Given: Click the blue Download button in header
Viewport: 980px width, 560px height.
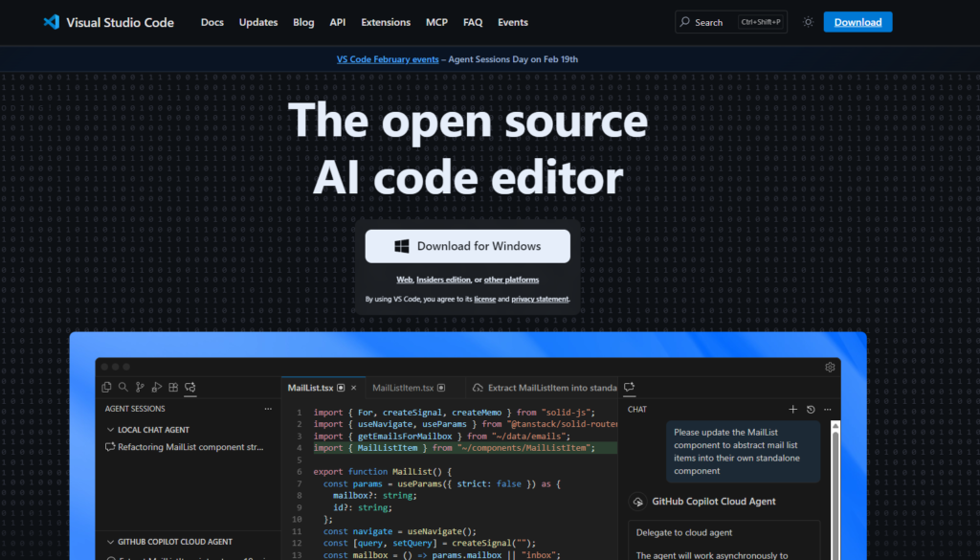Looking at the screenshot, I should (857, 22).
